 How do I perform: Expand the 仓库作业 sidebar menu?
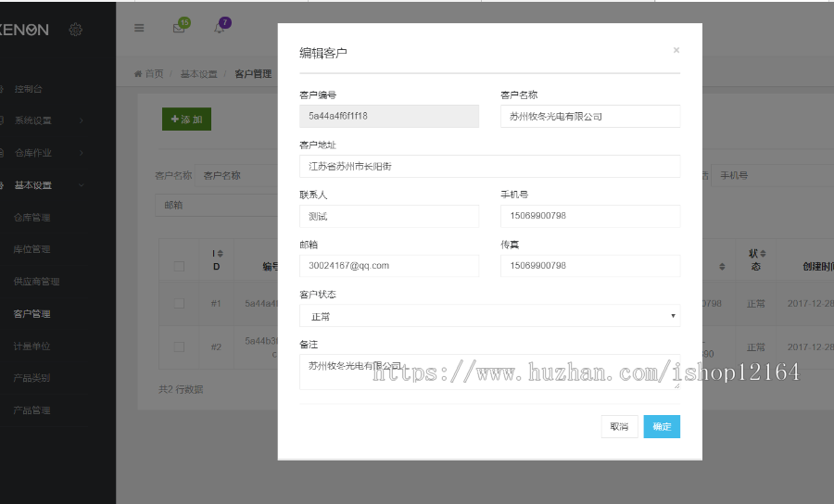tap(43, 153)
